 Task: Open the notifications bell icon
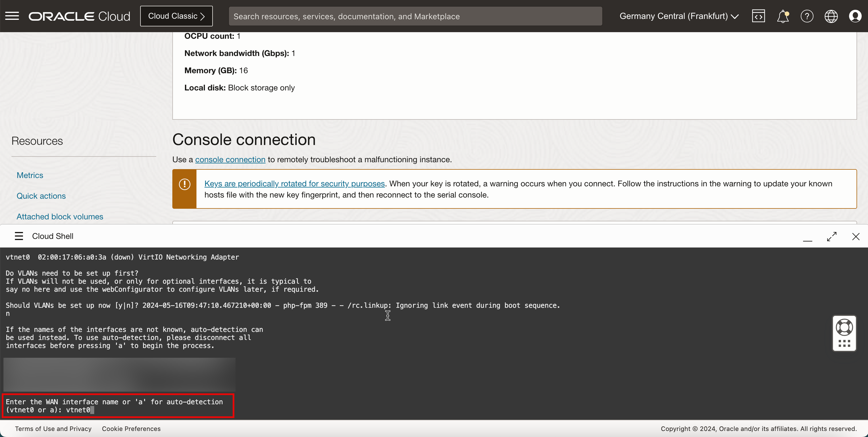782,16
